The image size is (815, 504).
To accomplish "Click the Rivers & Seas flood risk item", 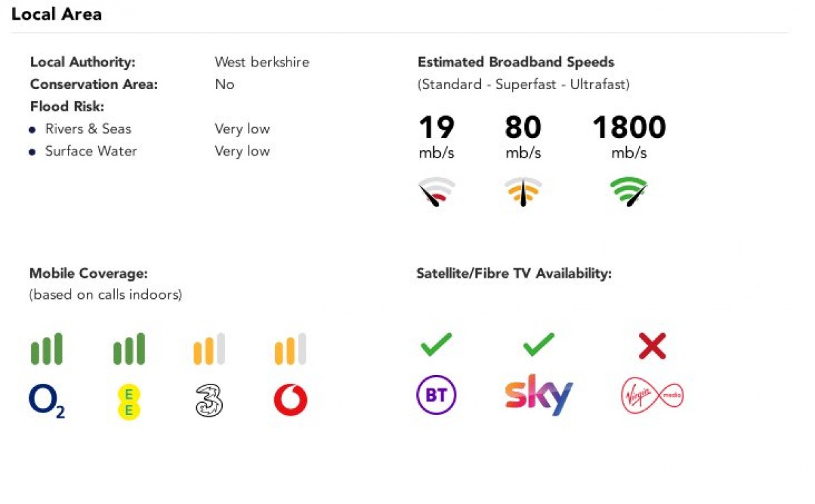I will point(88,129).
